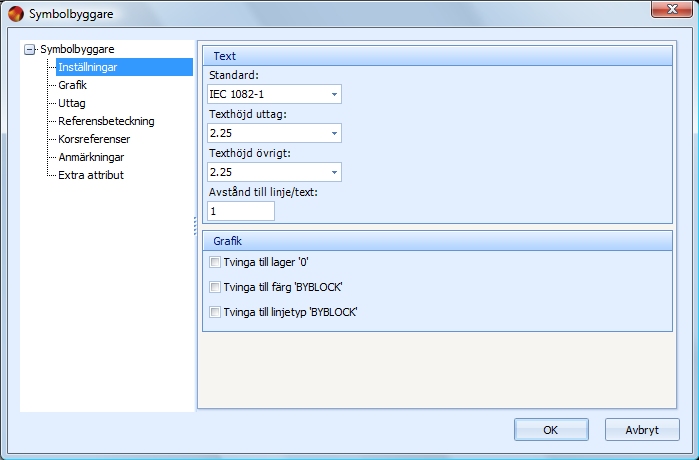
Task: Select Korsreferenser in the tree
Action: (94, 139)
